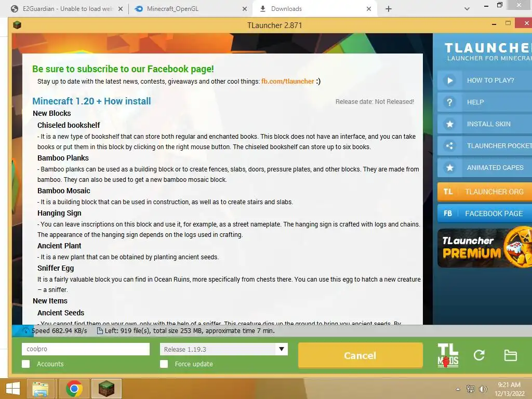Click the TL orange logo icon
The width and height of the screenshot is (532, 399).
click(448, 192)
